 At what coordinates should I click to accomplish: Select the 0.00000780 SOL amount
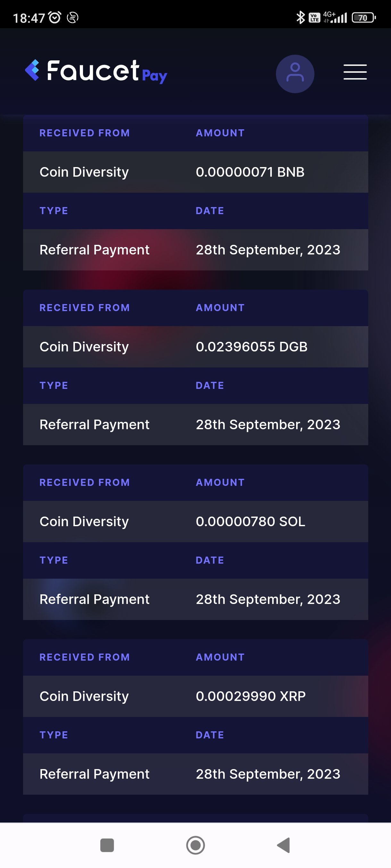click(x=250, y=521)
